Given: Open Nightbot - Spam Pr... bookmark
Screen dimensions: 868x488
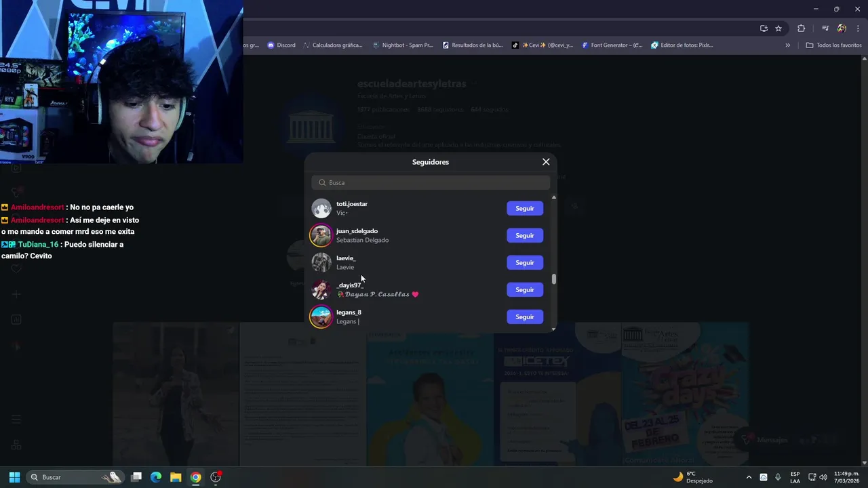Looking at the screenshot, I should [x=403, y=45].
